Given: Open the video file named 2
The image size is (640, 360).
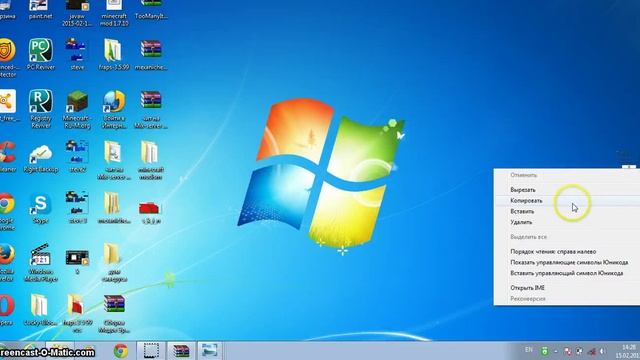Looking at the screenshot, I should pos(77,262).
